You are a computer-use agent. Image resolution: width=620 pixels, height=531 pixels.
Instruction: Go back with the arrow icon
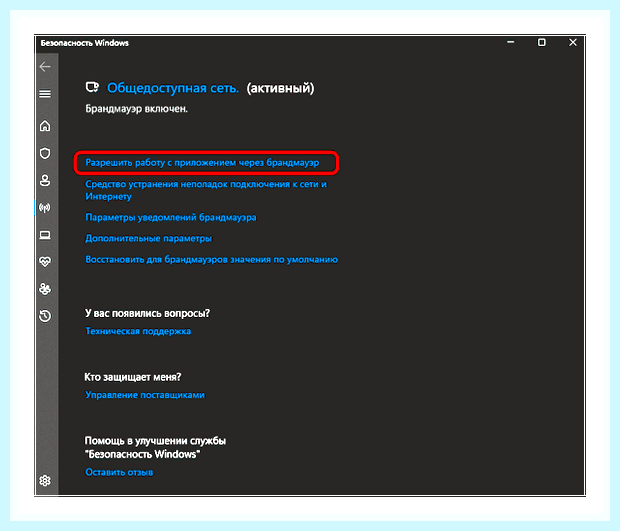45,66
